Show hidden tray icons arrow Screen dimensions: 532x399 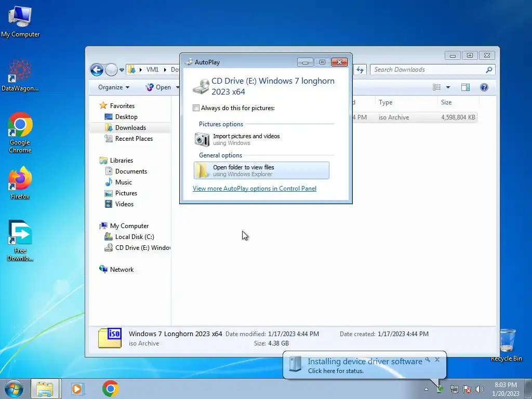[x=426, y=389]
